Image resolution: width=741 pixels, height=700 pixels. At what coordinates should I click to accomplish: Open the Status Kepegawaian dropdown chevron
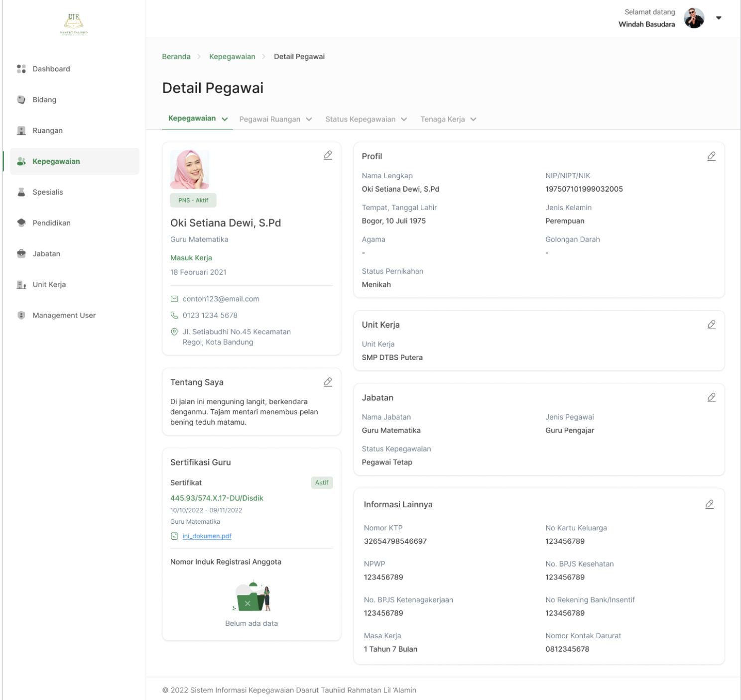404,119
